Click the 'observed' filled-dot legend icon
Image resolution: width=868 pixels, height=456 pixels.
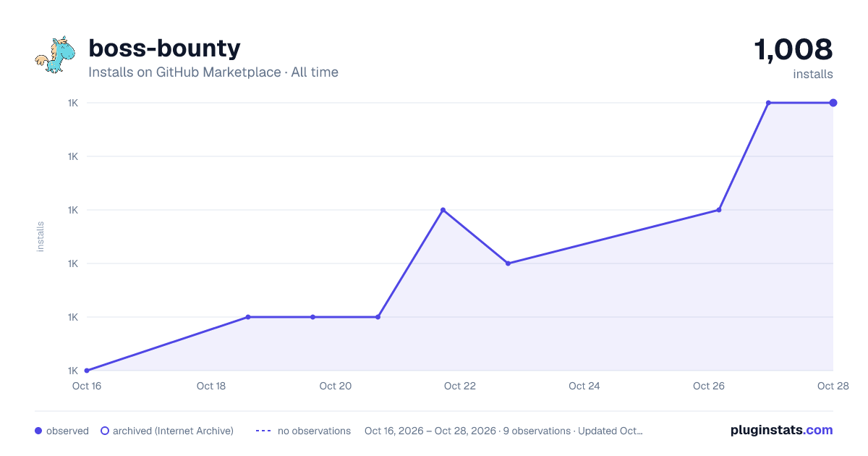pyautogui.click(x=38, y=431)
